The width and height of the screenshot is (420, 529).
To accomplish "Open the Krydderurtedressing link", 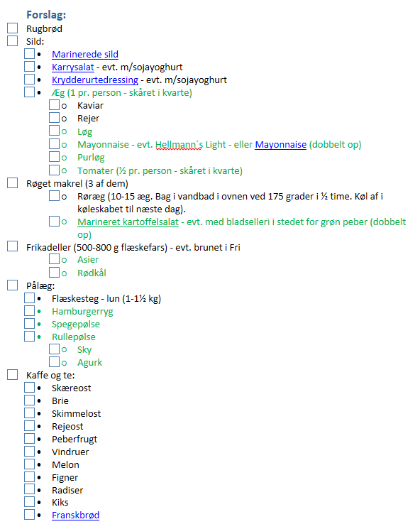I will pos(95,80).
